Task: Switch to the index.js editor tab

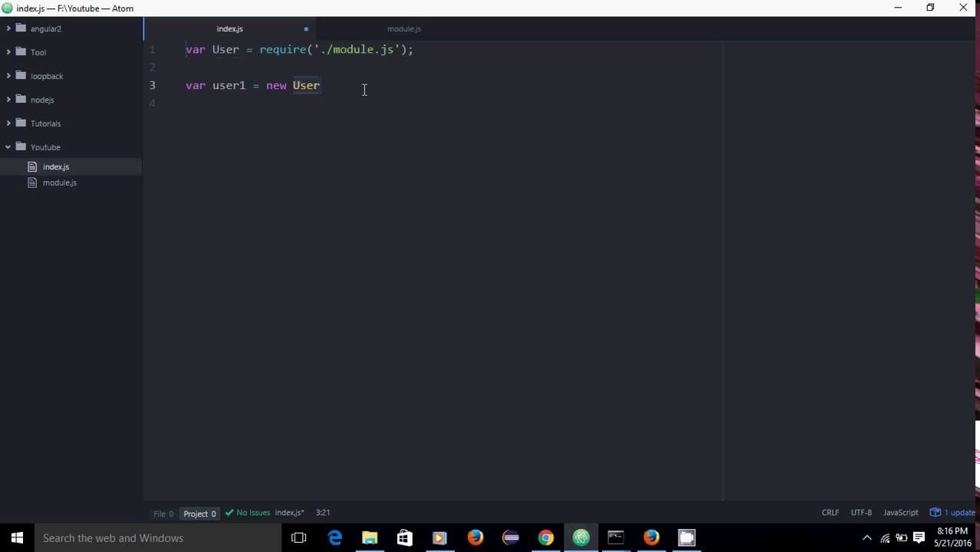Action: [x=230, y=28]
